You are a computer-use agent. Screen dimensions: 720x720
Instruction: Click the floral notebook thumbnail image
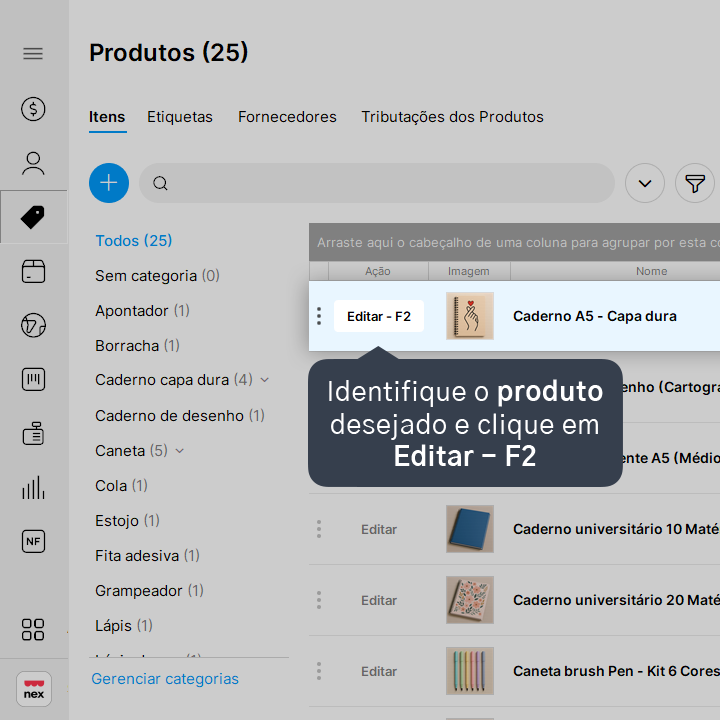point(470,600)
